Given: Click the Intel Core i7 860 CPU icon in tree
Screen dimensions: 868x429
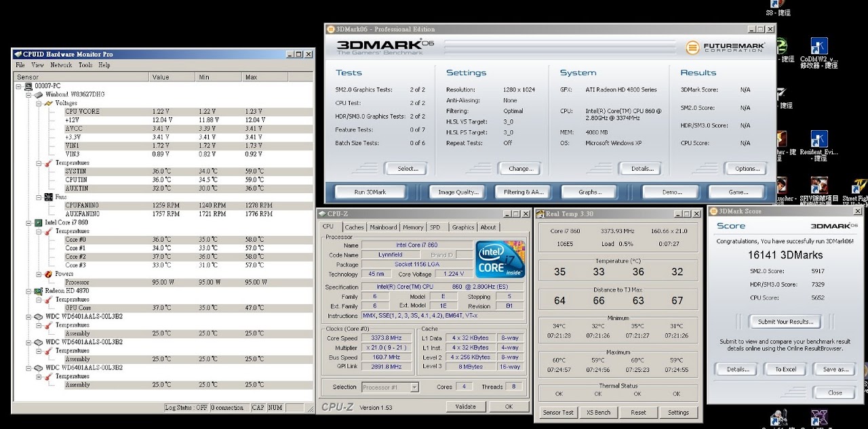Looking at the screenshot, I should pos(38,222).
